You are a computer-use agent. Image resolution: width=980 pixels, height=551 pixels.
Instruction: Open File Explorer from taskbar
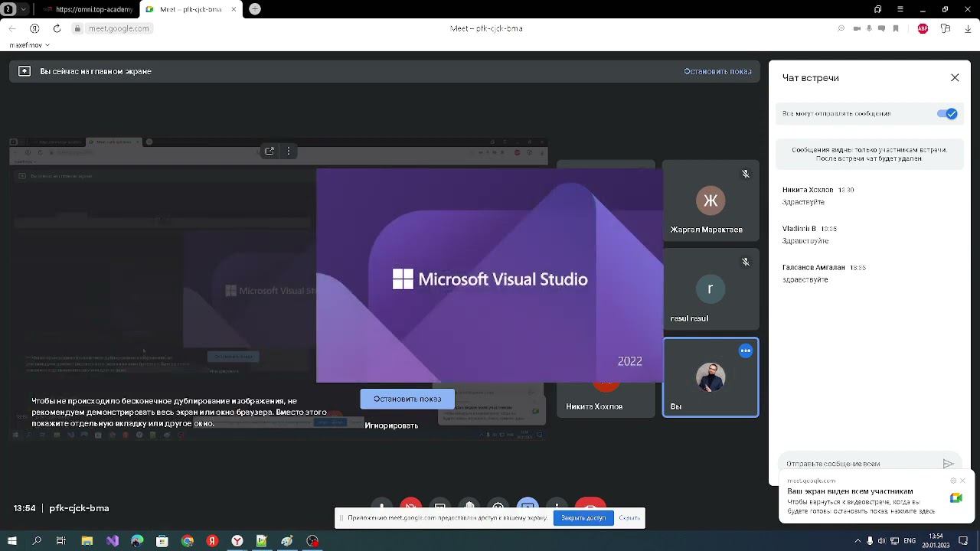(87, 541)
